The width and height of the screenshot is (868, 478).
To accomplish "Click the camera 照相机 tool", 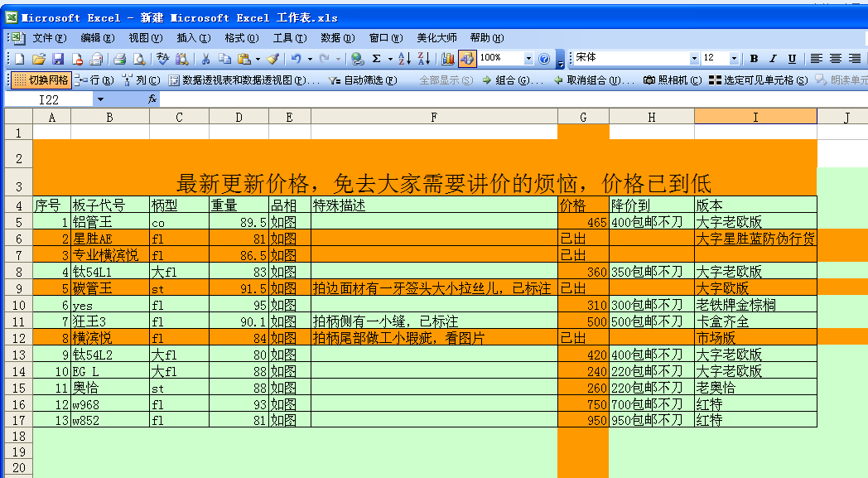I will pos(673,80).
